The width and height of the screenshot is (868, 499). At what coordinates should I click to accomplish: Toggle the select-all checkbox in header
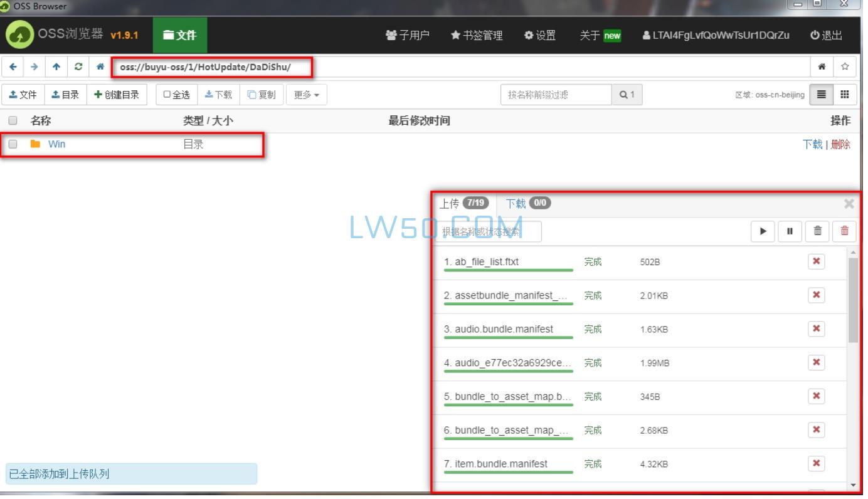coord(13,121)
